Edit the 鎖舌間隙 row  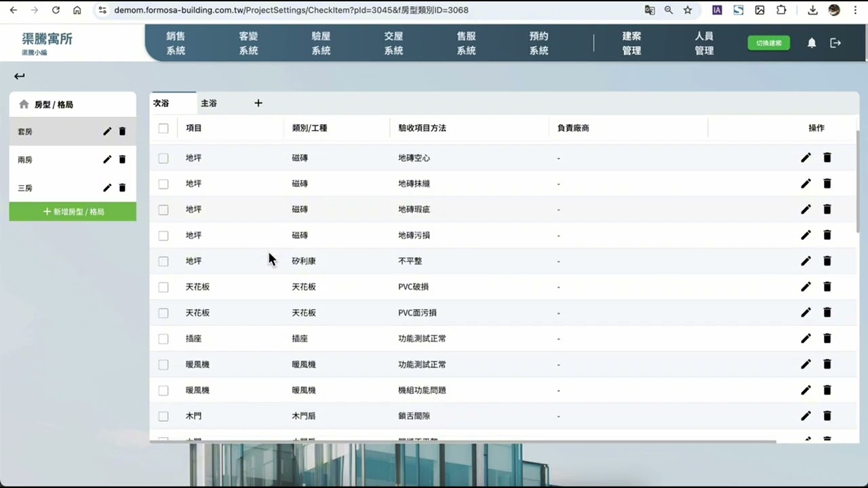click(x=806, y=416)
